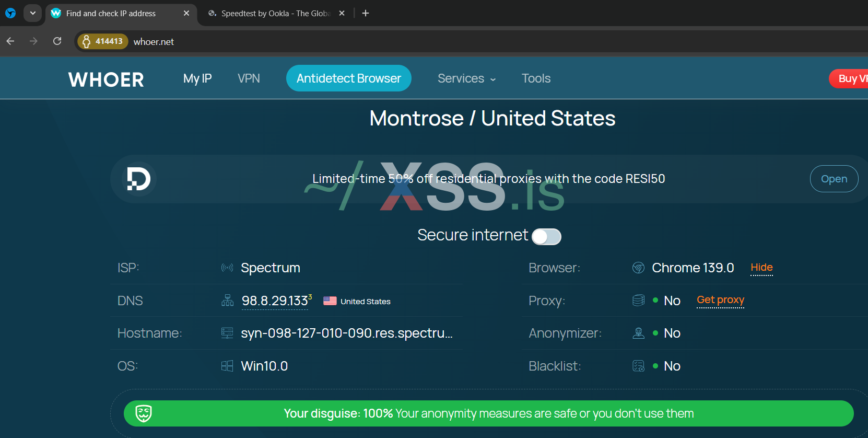Open the browser profile icon

point(10,13)
